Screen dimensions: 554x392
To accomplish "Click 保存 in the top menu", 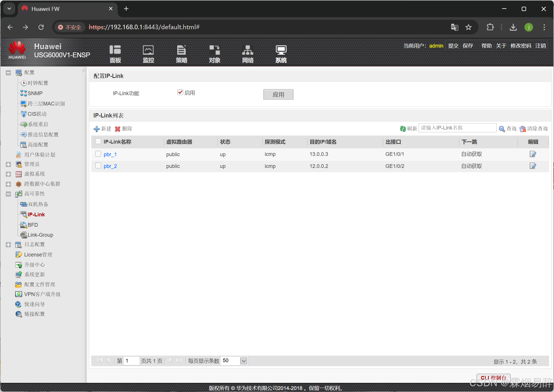I will 468,46.
